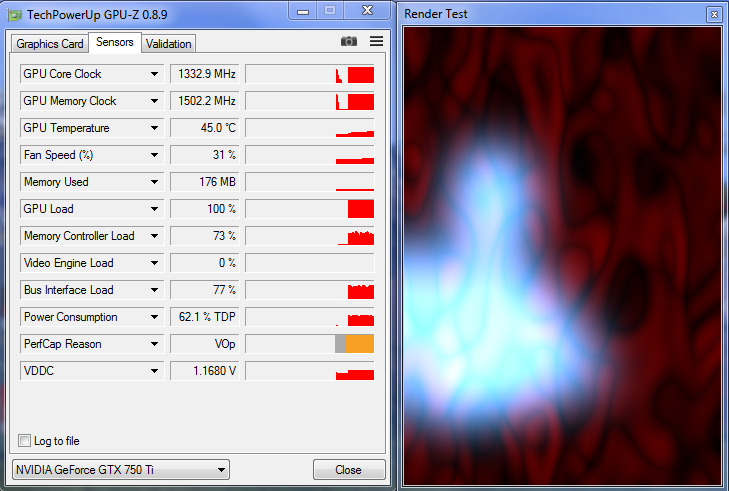
Task: Click the VOp PerfCap reason value
Action: (x=205, y=344)
